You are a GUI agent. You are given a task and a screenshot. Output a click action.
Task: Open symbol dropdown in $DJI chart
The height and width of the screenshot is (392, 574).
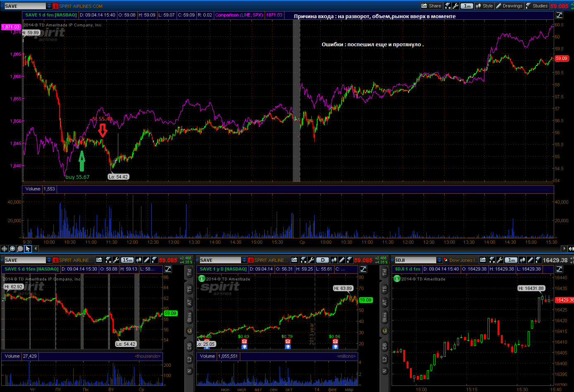[440, 260]
